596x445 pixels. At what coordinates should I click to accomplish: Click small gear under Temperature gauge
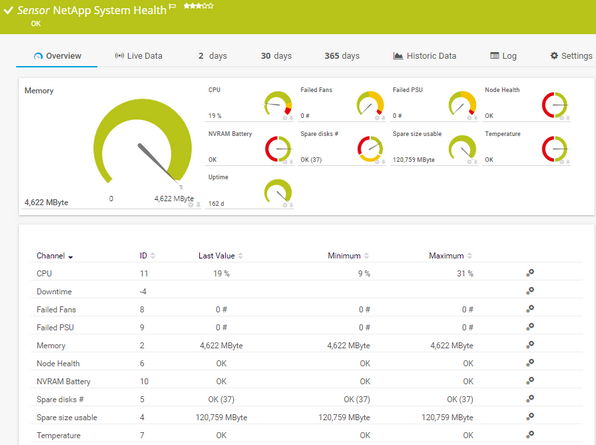pyautogui.click(x=561, y=162)
